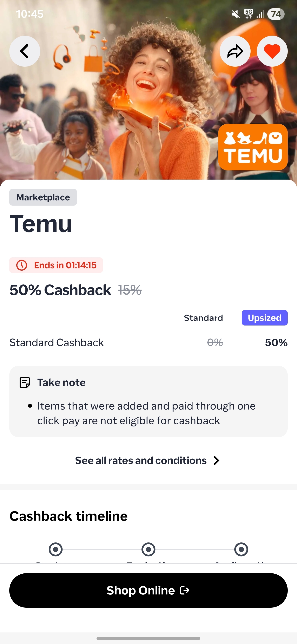
Task: Tap the battery level indicator
Action: [276, 14]
